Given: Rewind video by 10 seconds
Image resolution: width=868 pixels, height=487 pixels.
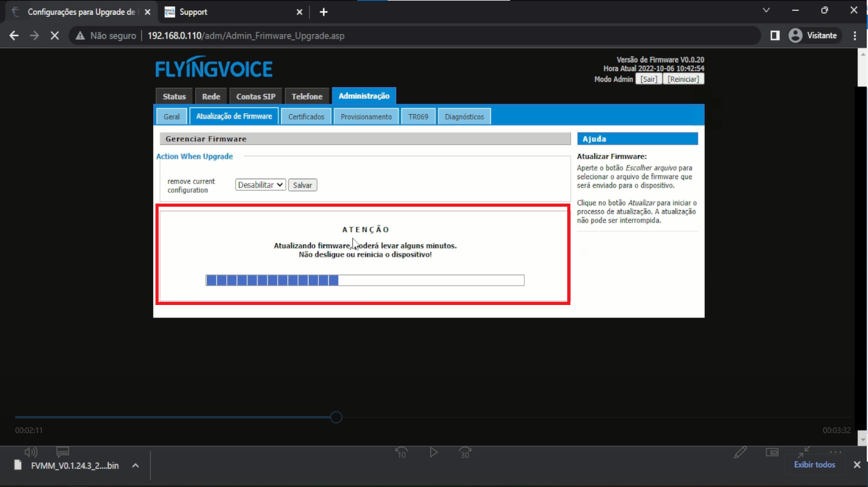Looking at the screenshot, I should [401, 452].
